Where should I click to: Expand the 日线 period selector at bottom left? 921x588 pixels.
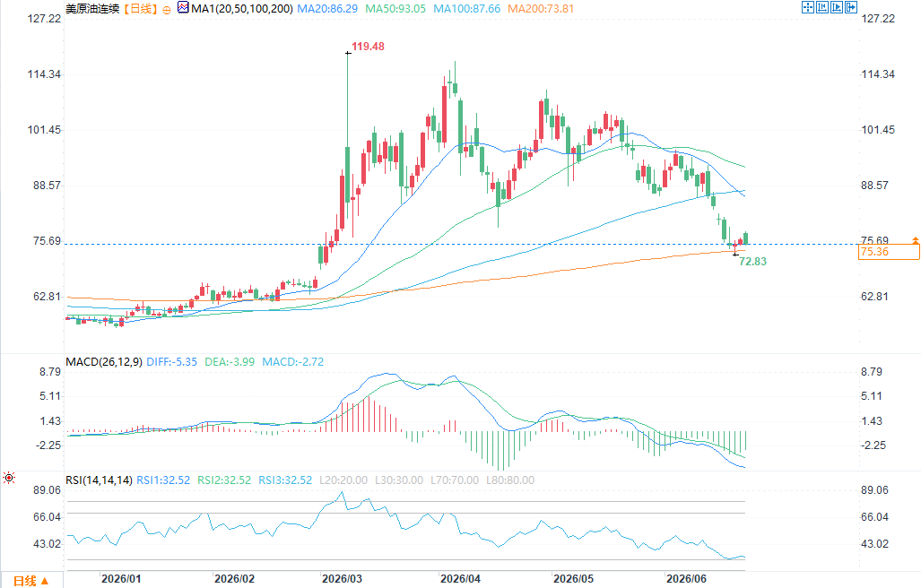[x=30, y=580]
